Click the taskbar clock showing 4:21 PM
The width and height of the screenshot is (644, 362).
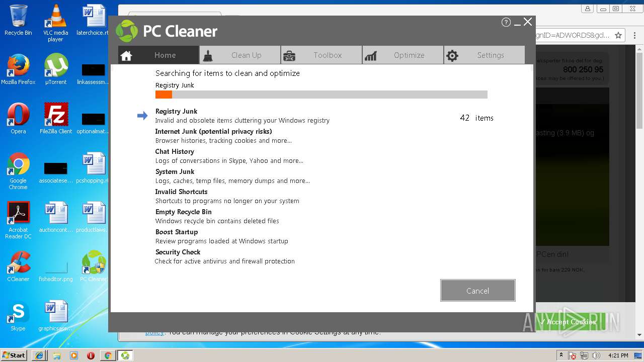618,355
